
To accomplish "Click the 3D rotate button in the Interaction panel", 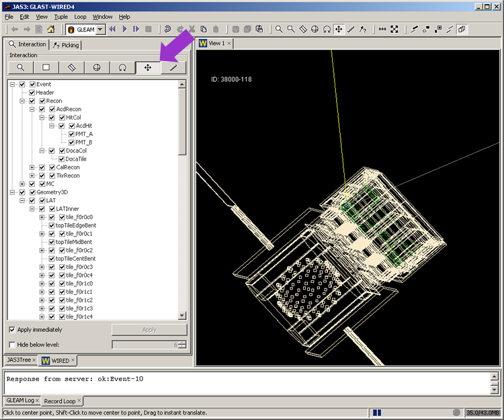I will click(x=97, y=67).
